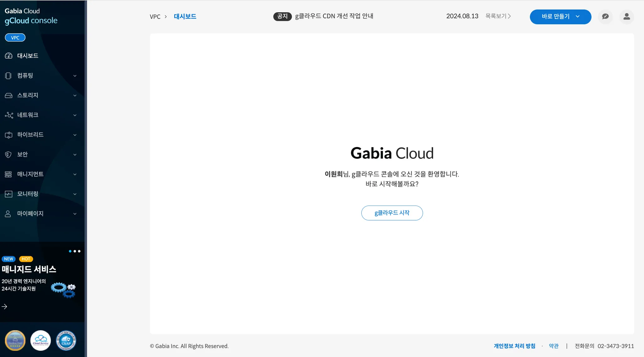Click the 02-3473-3911 phone number
The width and height of the screenshot is (644, 357).
[x=616, y=346]
